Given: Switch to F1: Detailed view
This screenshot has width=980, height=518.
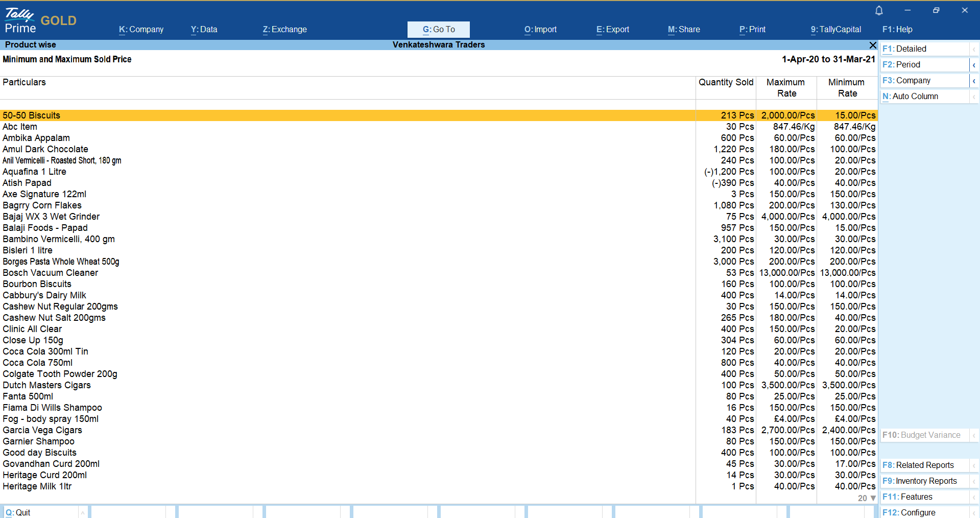Looking at the screenshot, I should tap(924, 49).
